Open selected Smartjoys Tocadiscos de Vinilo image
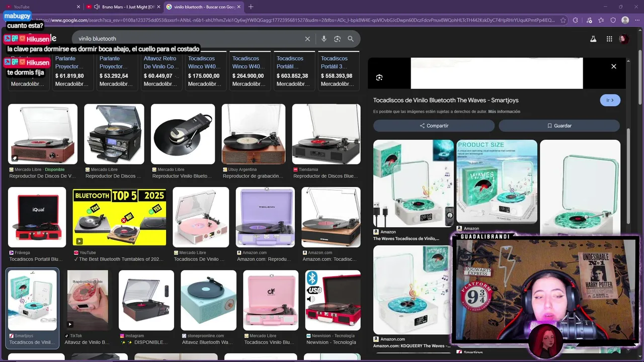Image resolution: width=644 pixels, height=362 pixels. coord(32,300)
